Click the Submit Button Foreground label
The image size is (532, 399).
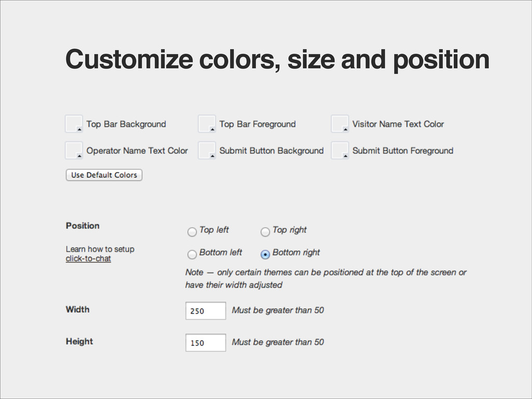click(x=403, y=151)
